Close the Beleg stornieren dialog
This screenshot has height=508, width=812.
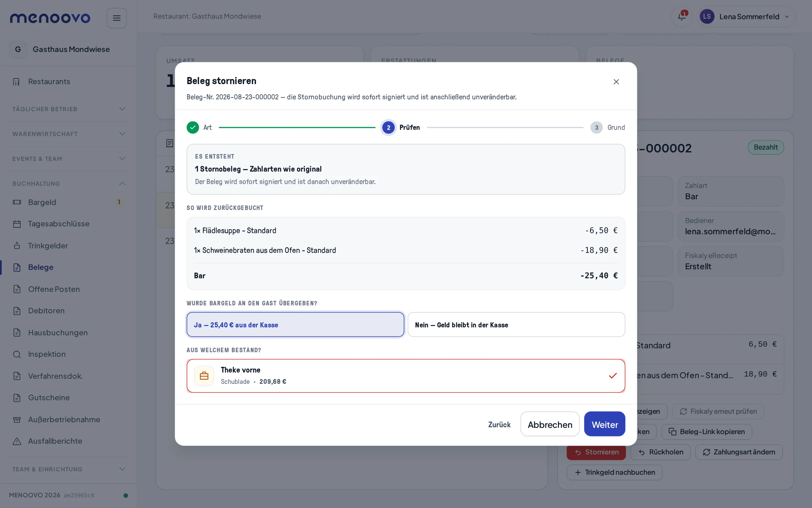[616, 82]
